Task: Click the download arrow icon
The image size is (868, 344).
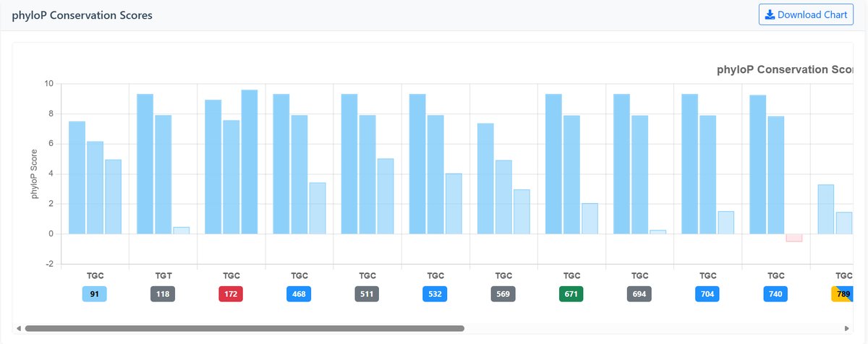Action: pyautogui.click(x=770, y=14)
